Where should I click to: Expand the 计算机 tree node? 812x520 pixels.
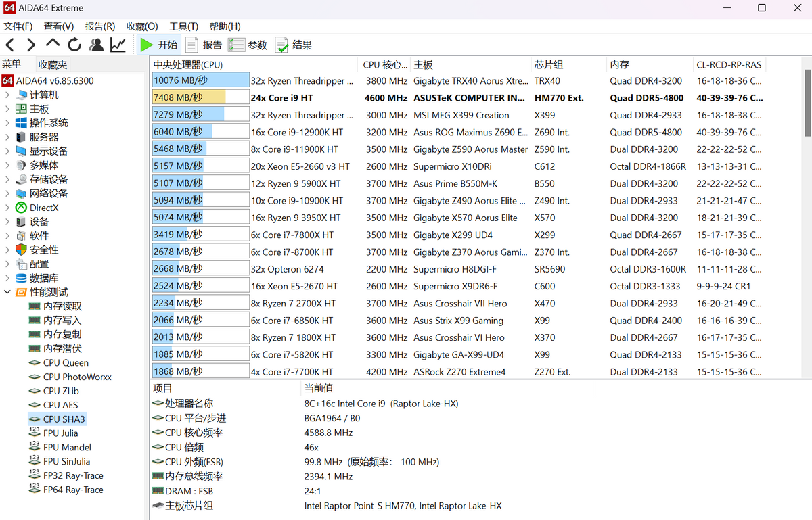click(x=7, y=95)
